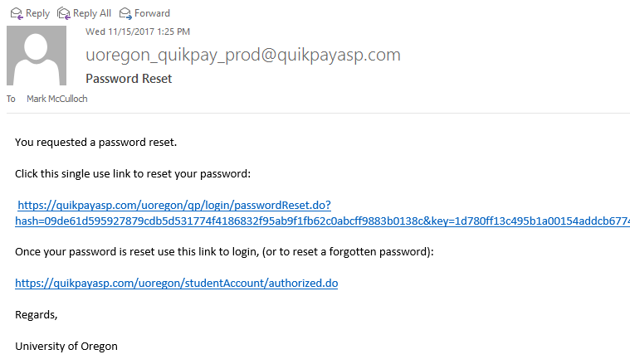The image size is (630, 364).
Task: Click the Forward envelope arrow icon
Action: [x=125, y=13]
